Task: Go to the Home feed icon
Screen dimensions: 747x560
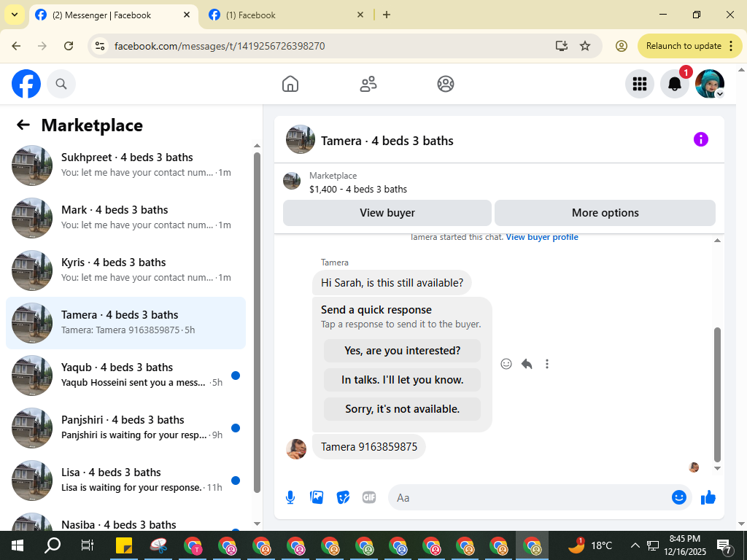Action: click(x=290, y=84)
